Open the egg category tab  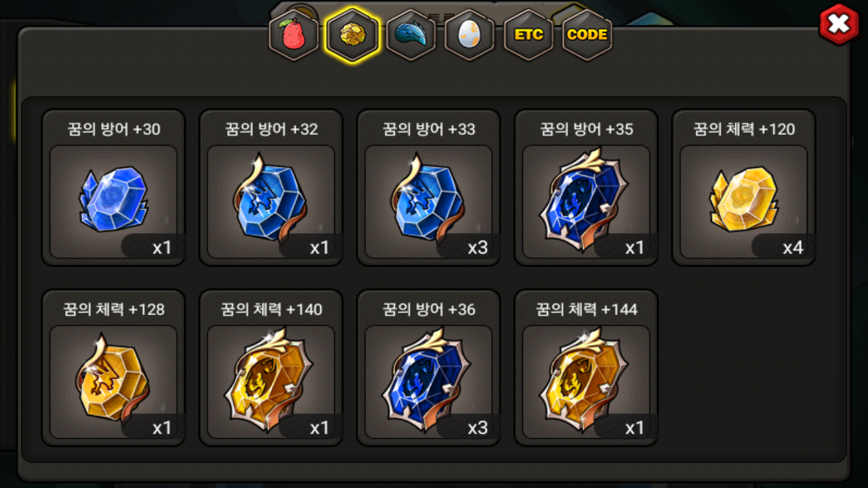tap(469, 35)
